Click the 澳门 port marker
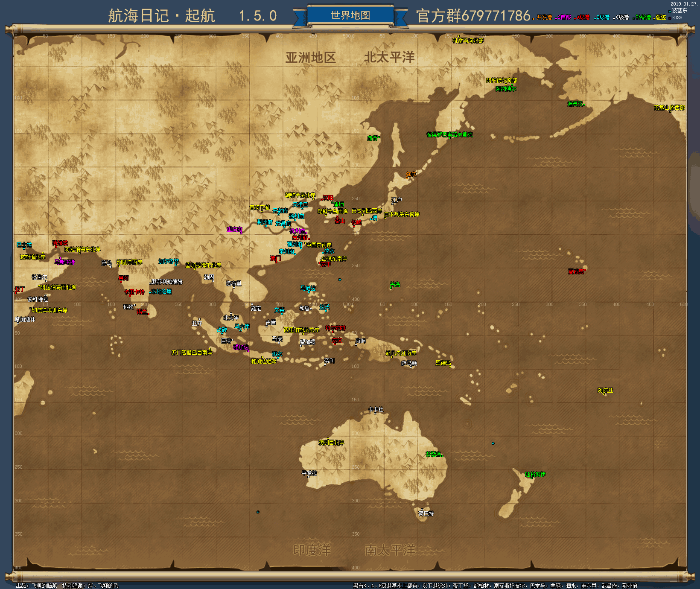The image size is (700, 589). 276,259
